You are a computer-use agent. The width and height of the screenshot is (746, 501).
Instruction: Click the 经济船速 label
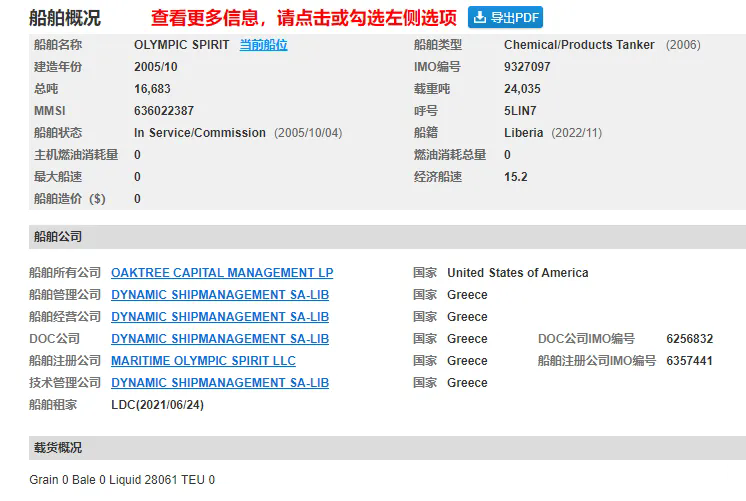pyautogui.click(x=438, y=177)
